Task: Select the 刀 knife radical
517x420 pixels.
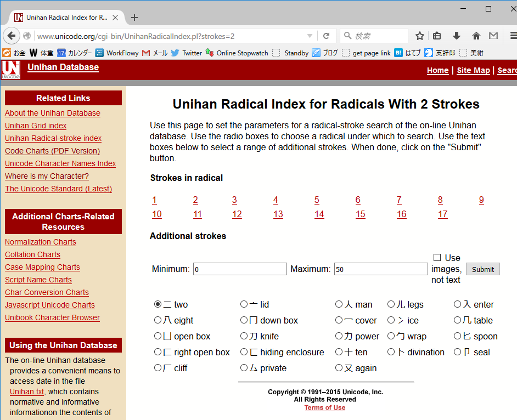Action: 244,336
